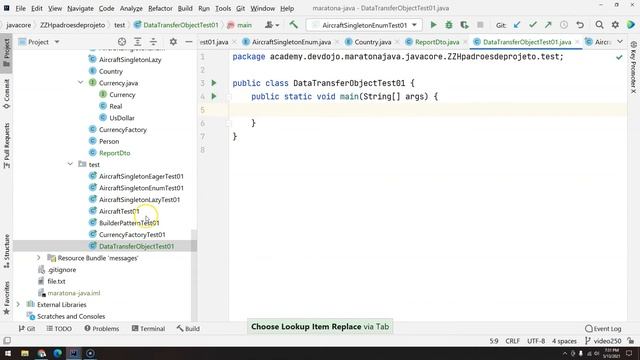Open Navigate menu
The image size is (640, 360).
coord(80,8)
